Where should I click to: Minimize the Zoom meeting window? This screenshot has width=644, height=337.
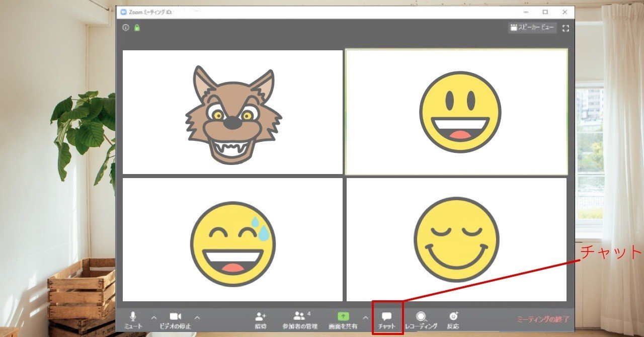pos(526,12)
